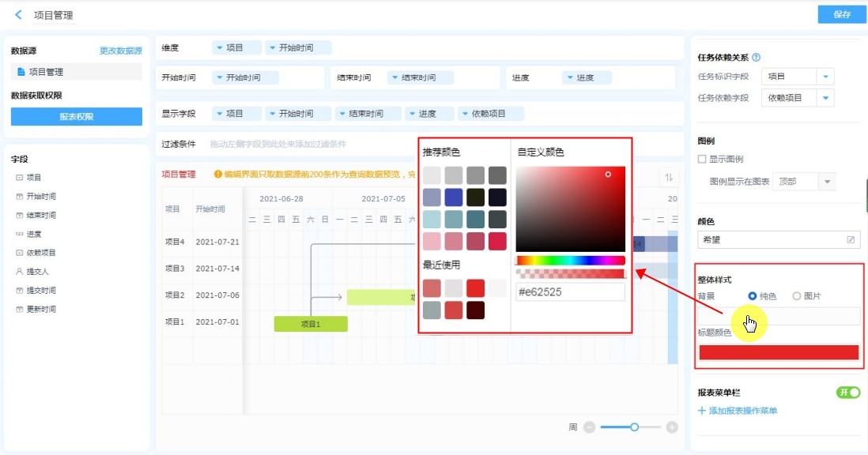Enable the 显示图例 checkbox

702,160
